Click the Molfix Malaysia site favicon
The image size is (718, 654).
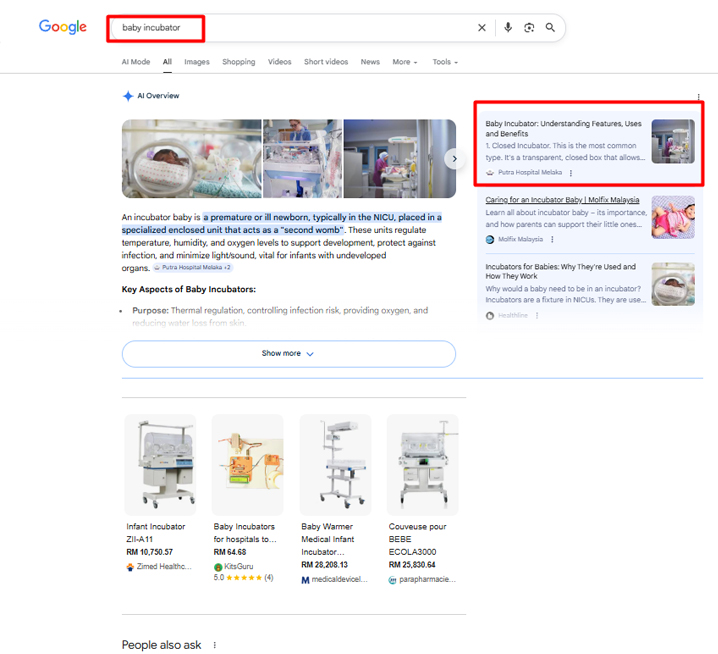click(490, 240)
